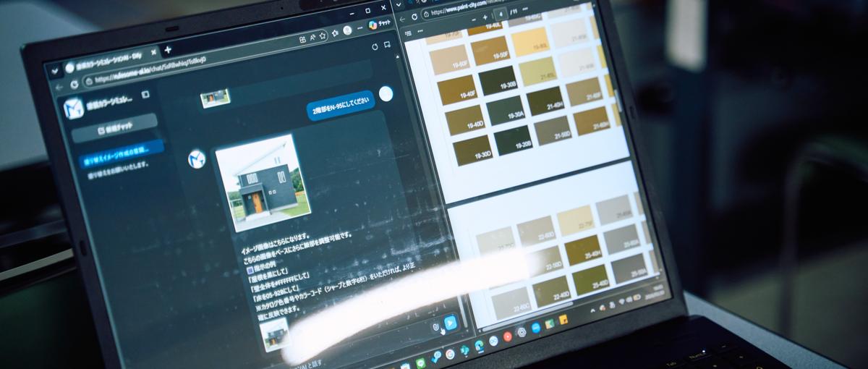Open the small uploaded house thumbnail at top
868x369 pixels.
pos(215,97)
